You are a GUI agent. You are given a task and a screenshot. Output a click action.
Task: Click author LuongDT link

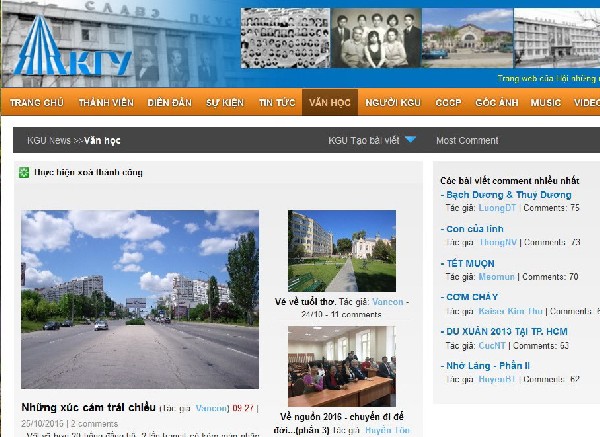coord(497,208)
